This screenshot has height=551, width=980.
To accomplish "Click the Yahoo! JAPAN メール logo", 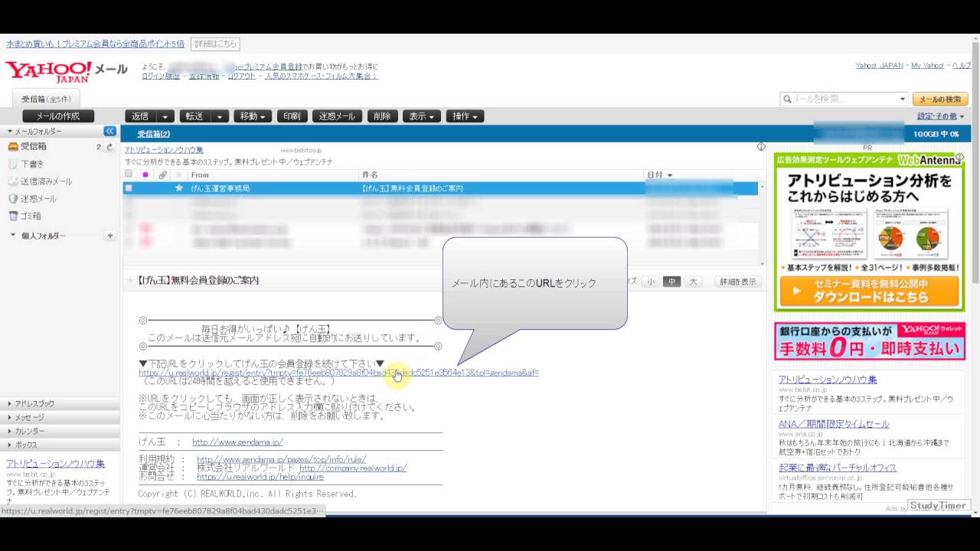I will (x=67, y=72).
